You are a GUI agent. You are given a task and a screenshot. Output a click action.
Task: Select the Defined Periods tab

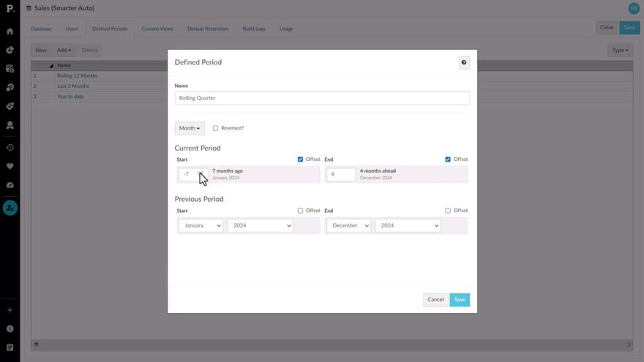pyautogui.click(x=110, y=29)
